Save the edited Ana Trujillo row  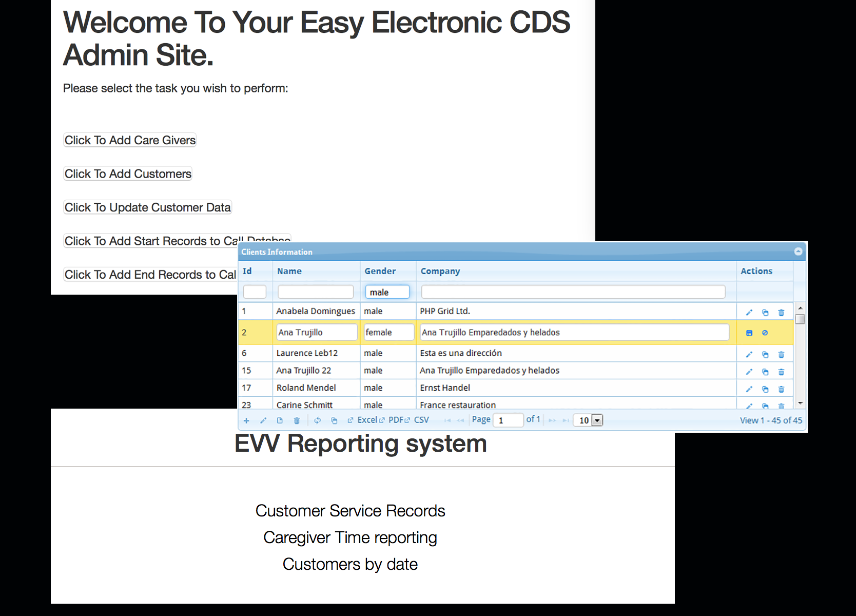click(x=749, y=333)
